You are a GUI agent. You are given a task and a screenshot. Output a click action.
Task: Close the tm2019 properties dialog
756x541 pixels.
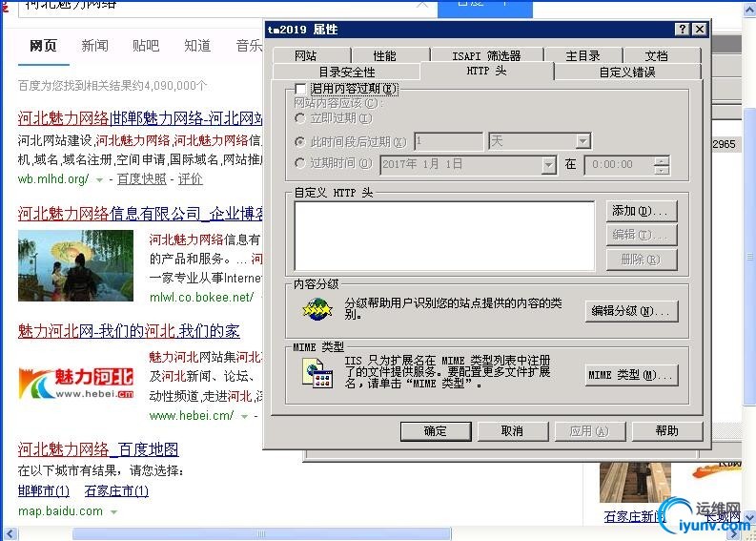699,30
